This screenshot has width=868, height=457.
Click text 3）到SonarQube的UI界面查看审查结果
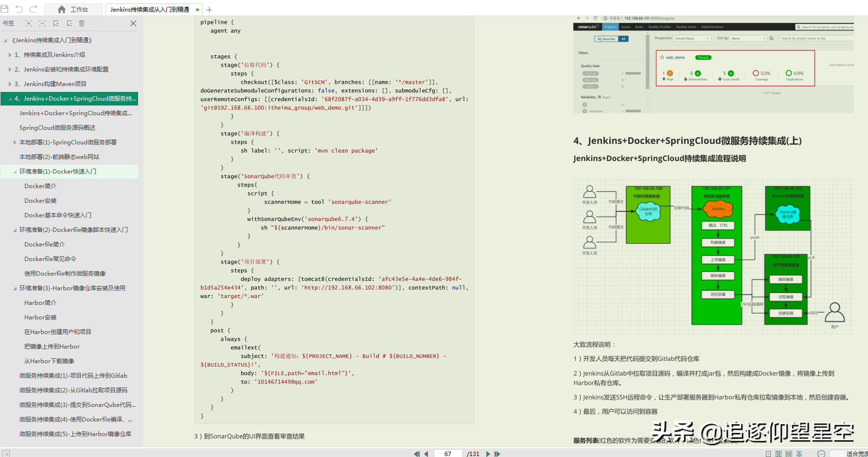point(249,437)
